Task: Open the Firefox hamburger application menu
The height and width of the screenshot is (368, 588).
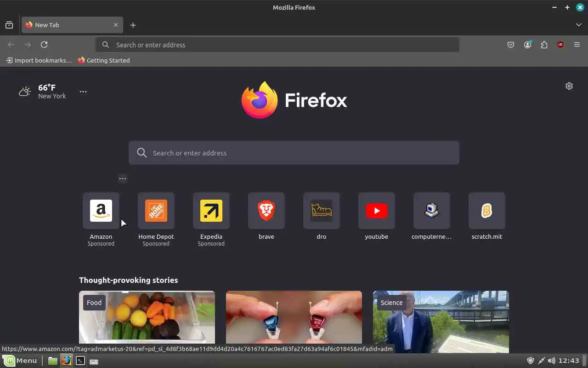Action: pyautogui.click(x=577, y=45)
